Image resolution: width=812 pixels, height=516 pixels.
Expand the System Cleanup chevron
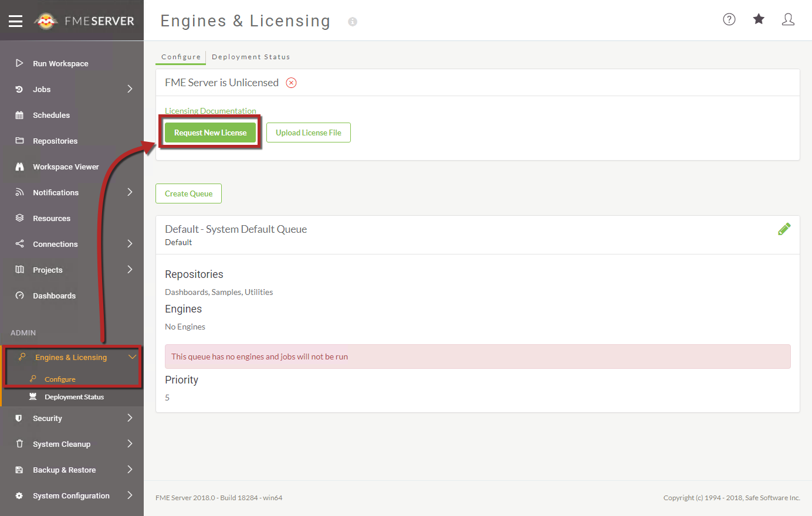[x=130, y=444]
